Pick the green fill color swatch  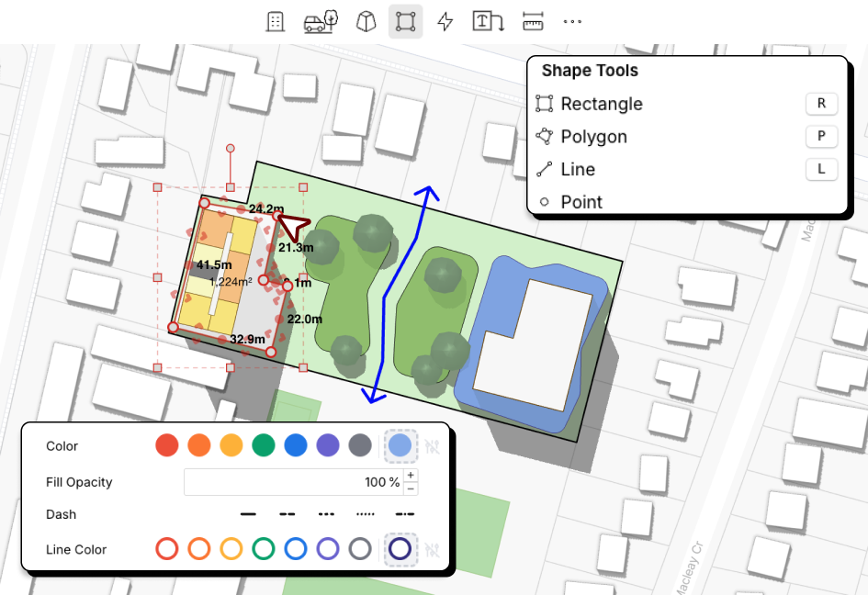tap(264, 446)
